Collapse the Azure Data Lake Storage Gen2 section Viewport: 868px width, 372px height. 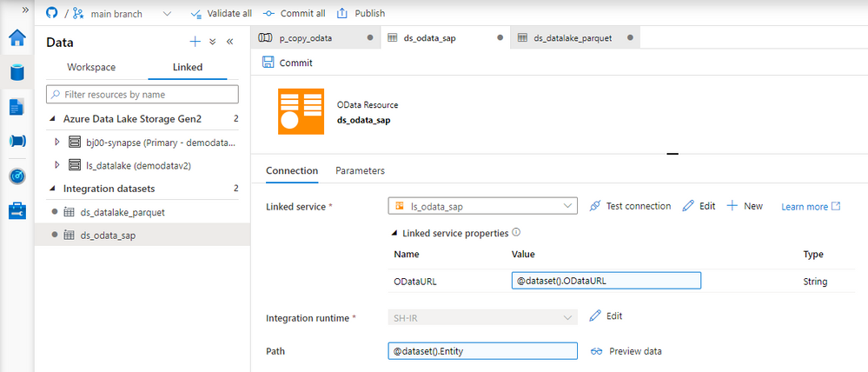53,118
